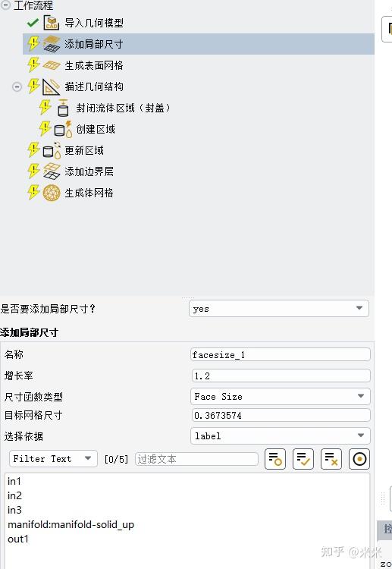Open the yes dropdown for local sizing
Screen dimensions: 392x569
pos(279,309)
